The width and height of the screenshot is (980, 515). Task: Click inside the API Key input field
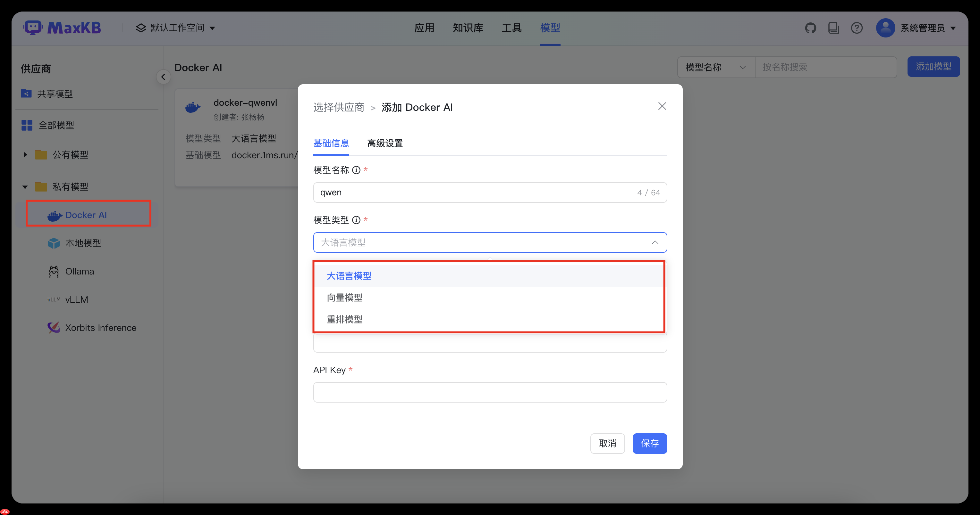[490, 392]
